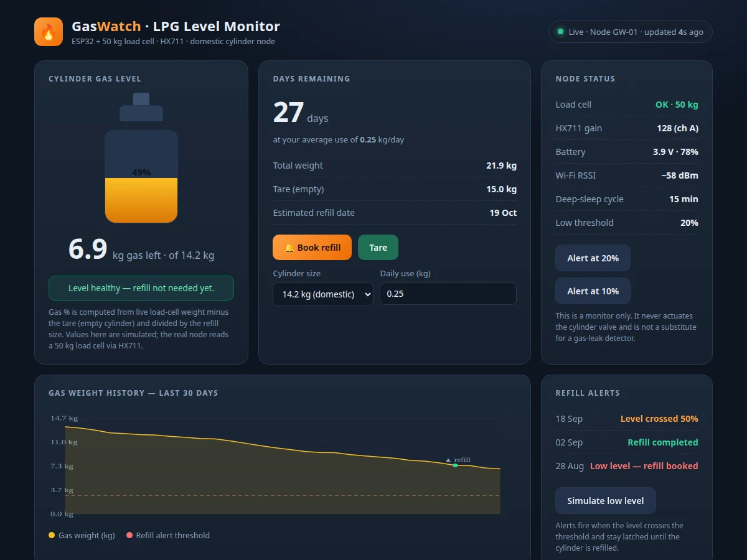Click the Book refill button
This screenshot has height=560, width=747.
tap(312, 248)
